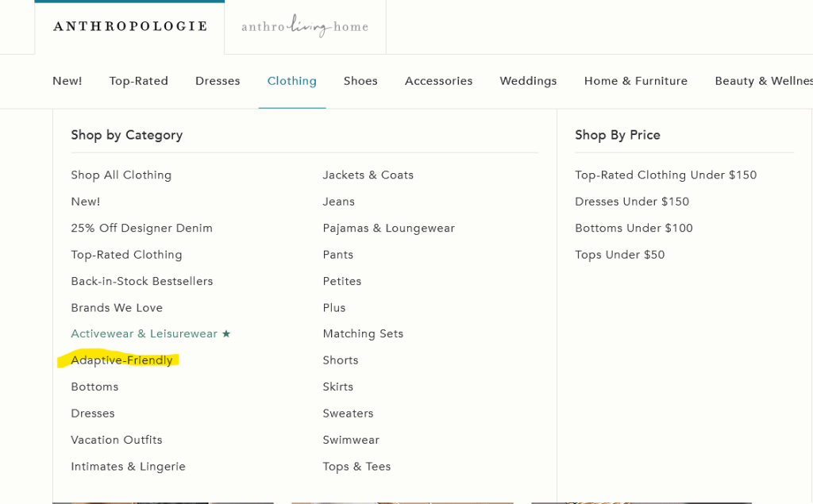Image resolution: width=813 pixels, height=504 pixels.
Task: Open the New! navigation menu
Action: (x=67, y=81)
